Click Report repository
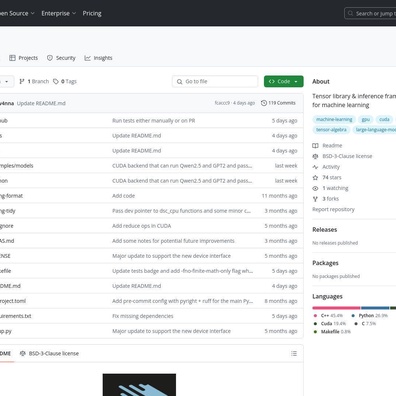 click(x=333, y=209)
